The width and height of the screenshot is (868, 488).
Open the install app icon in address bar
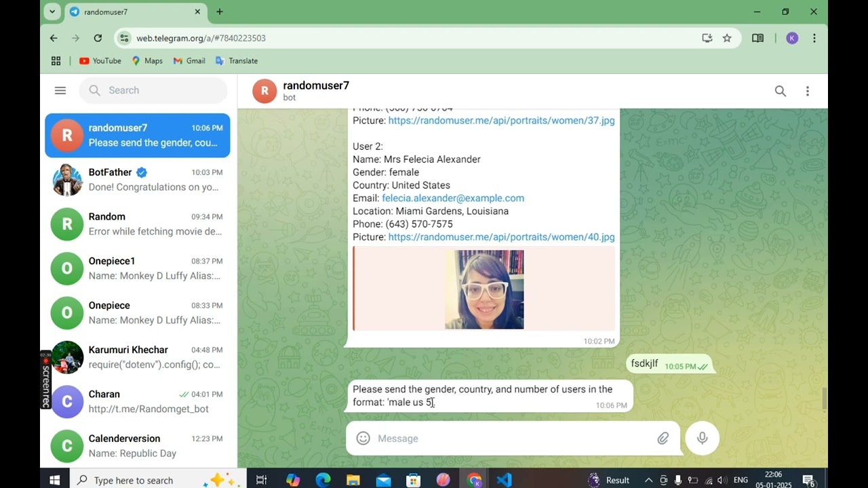(x=707, y=38)
